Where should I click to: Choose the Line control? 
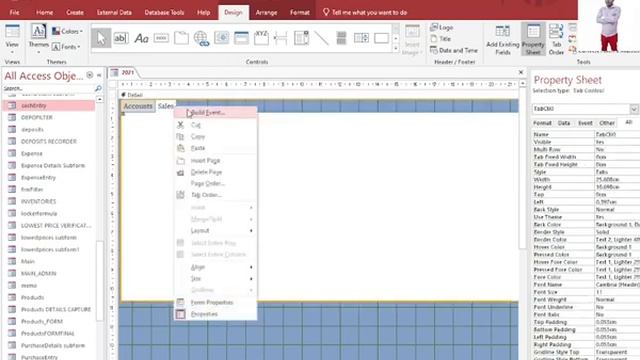pyautogui.click(x=321, y=38)
